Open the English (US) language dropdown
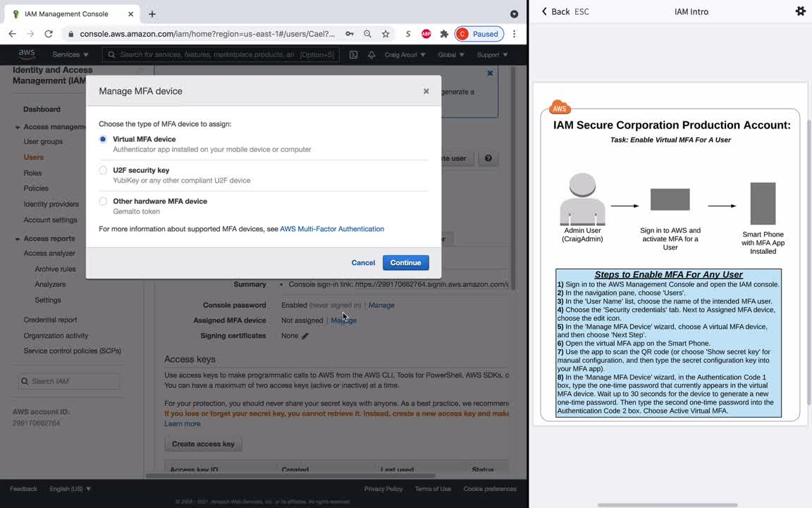This screenshot has height=508, width=812. [70, 489]
